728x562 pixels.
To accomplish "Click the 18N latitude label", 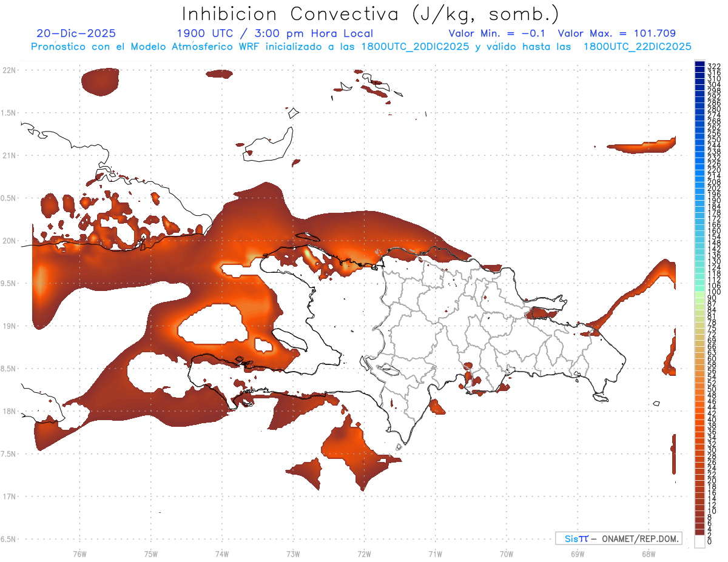I will point(9,411).
